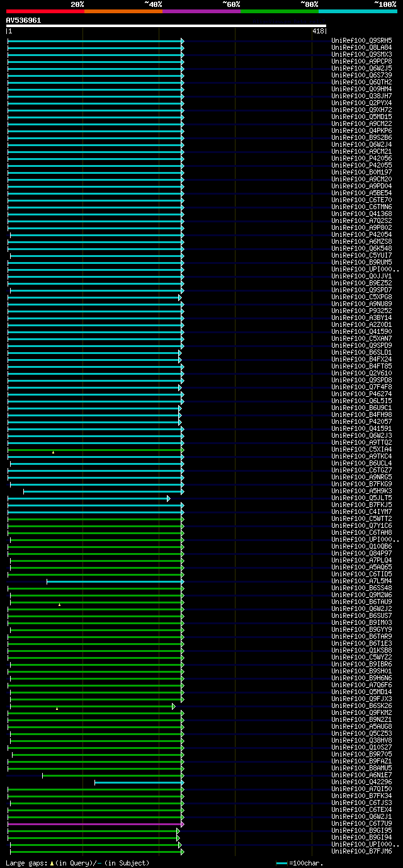Select label UniRef100_Q2PYX4
Viewport: 403px width, 868px height.
pos(361,103)
